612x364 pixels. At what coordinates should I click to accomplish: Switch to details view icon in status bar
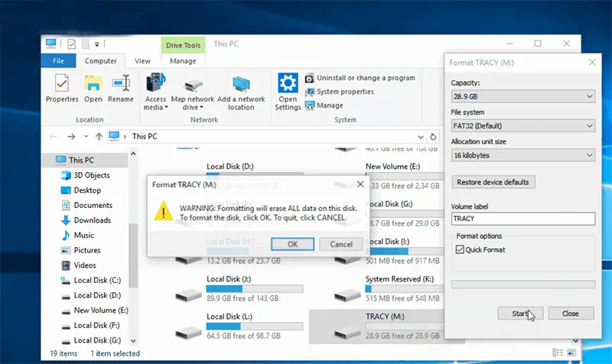[x=558, y=353]
